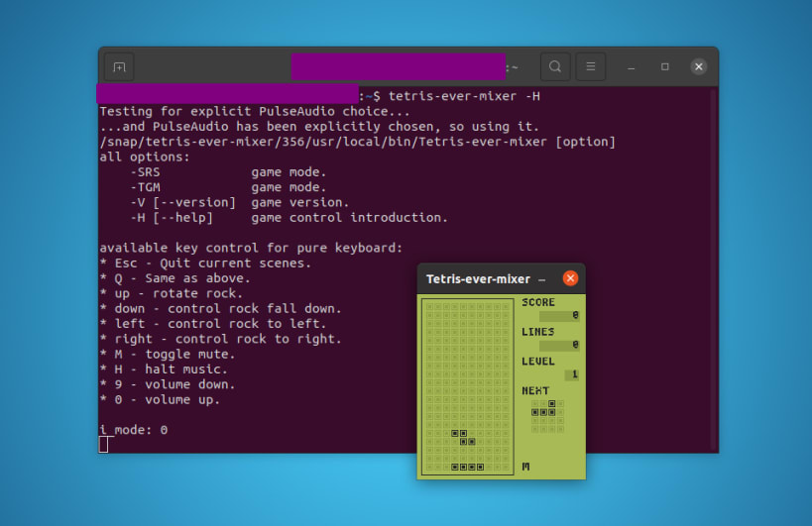Click the 'Testing for explicit PulseAudio choice...' line
Screen dimensions: 812x526
[254, 112]
